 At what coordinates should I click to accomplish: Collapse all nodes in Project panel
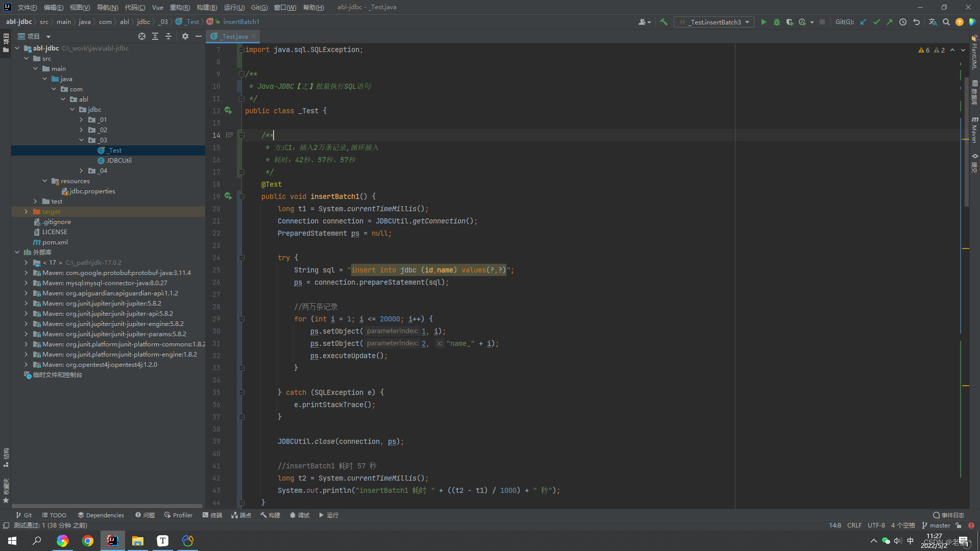click(x=168, y=36)
